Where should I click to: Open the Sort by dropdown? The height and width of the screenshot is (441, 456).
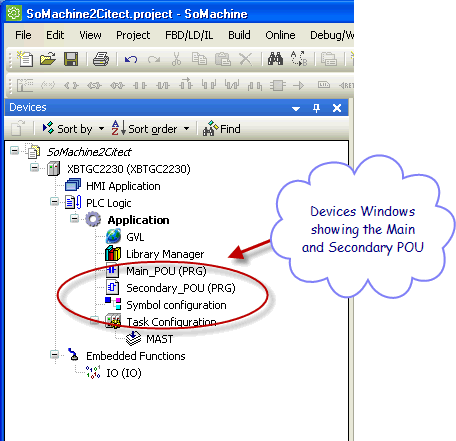click(x=73, y=129)
